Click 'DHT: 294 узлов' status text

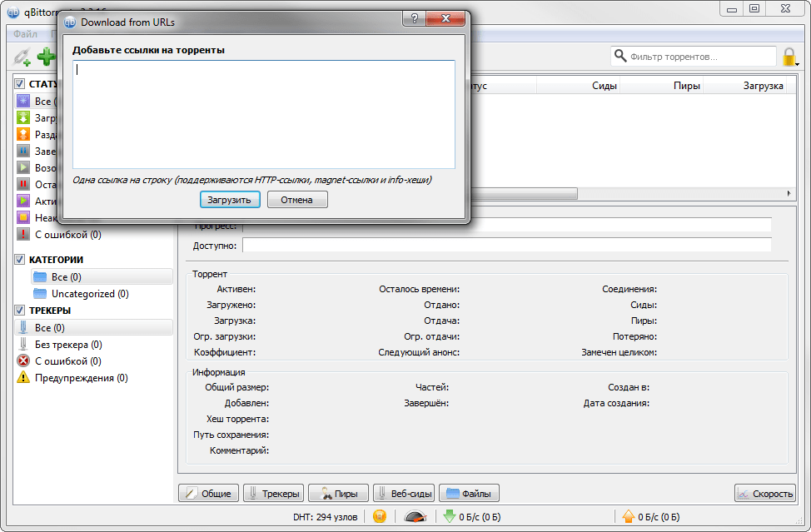coord(326,517)
